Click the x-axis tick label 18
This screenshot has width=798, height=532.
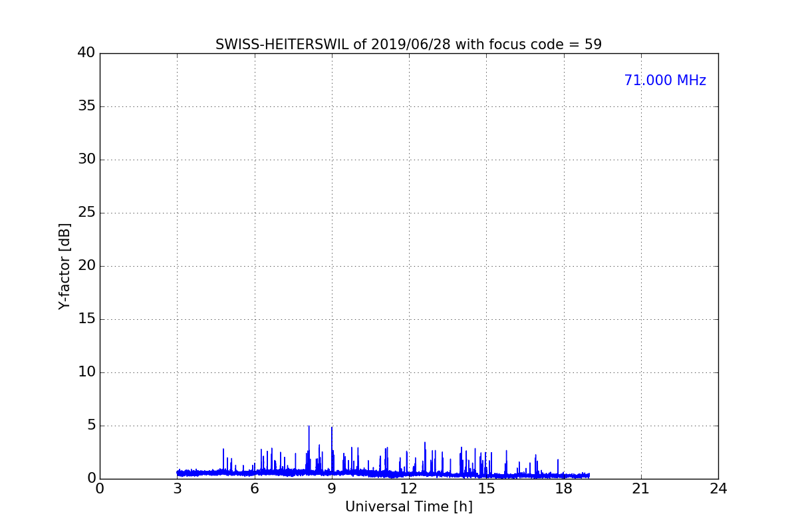pos(564,488)
